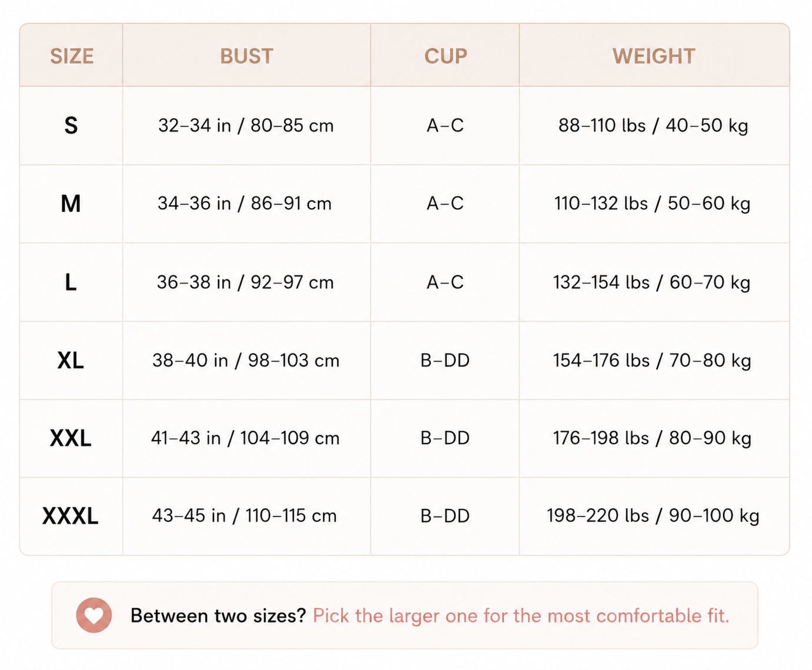Viewport: 812px width, 670px height.
Task: Select the XXL size row label
Action: 71,438
